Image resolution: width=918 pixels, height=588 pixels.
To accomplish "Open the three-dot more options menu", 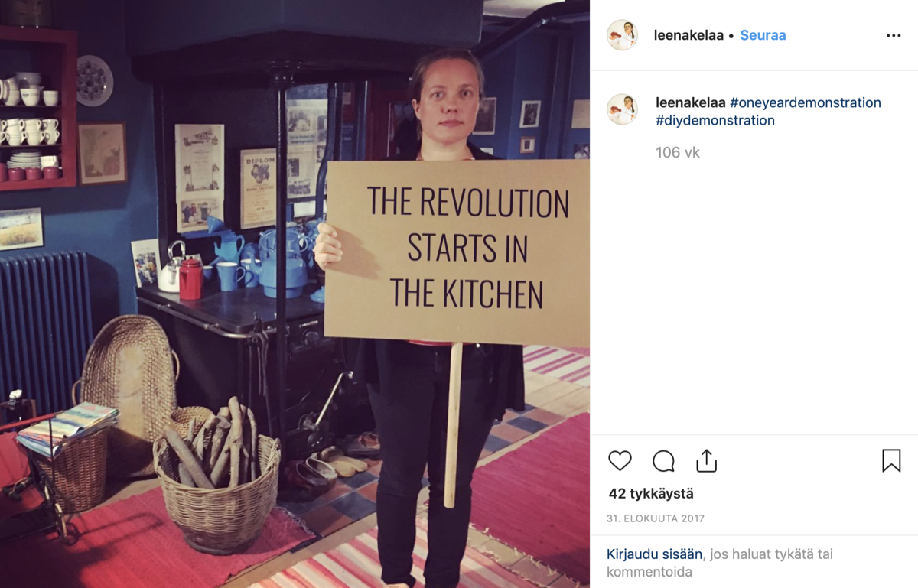I will click(894, 35).
